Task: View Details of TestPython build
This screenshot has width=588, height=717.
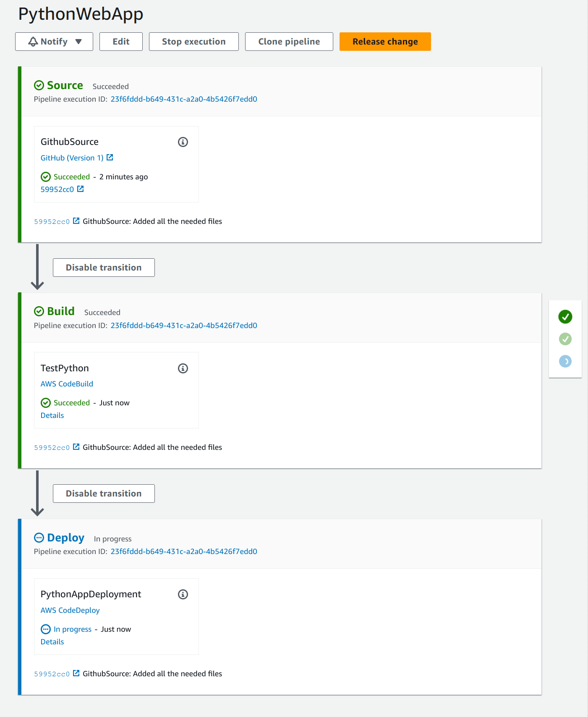Action: [x=52, y=415]
